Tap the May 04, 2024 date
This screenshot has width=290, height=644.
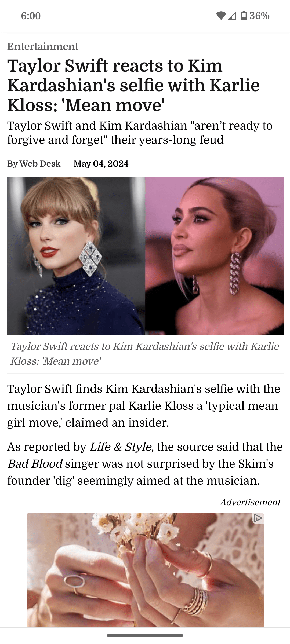[101, 164]
